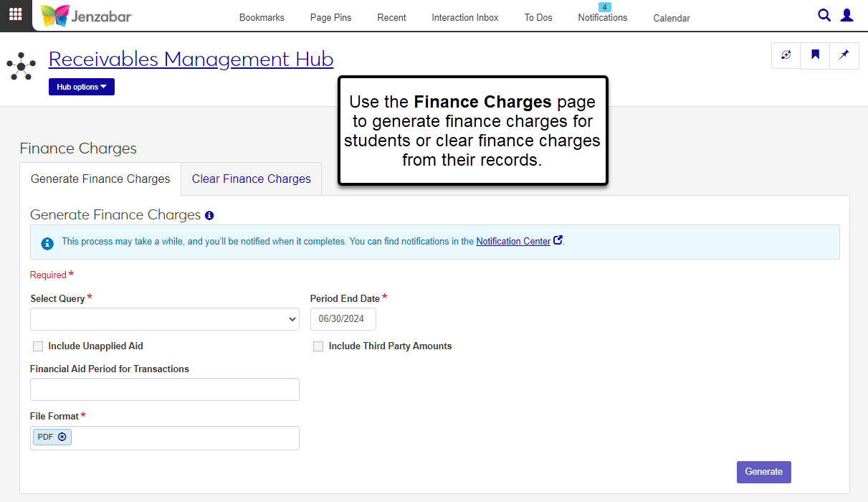Viewport: 868px width, 502px height.
Task: Open Recent menu
Action: [392, 17]
